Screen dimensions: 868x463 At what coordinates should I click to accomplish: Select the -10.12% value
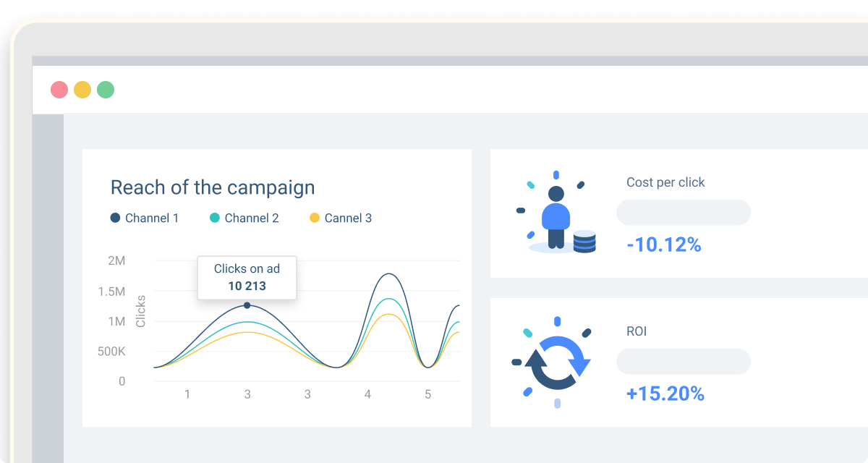click(x=664, y=245)
